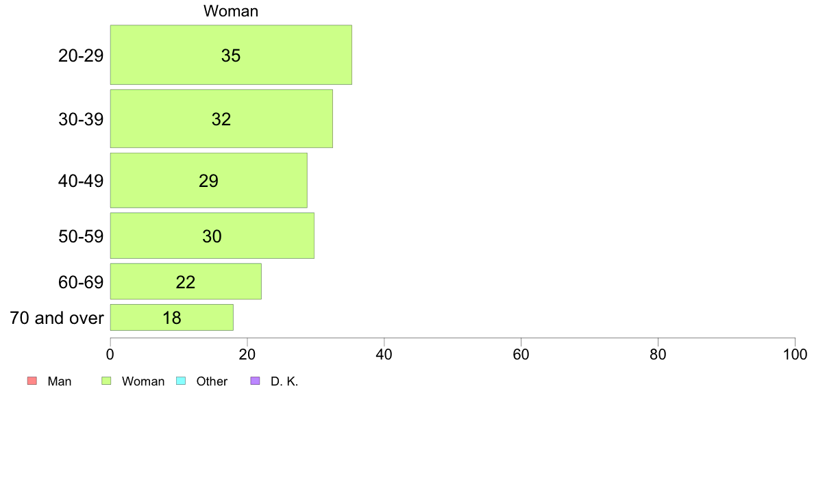Viewport: 814px width, 504px height.
Task: Click the 100 tick on x-axis
Action: [x=795, y=355]
